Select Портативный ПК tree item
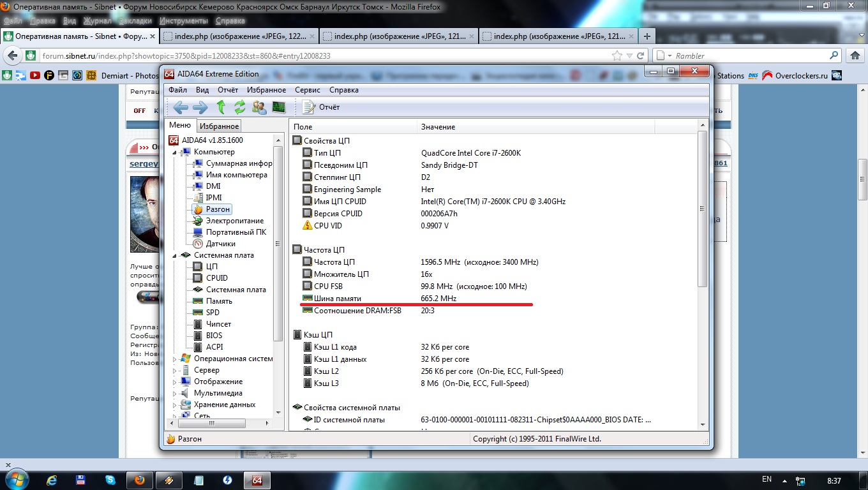This screenshot has height=490, width=868. (x=230, y=232)
